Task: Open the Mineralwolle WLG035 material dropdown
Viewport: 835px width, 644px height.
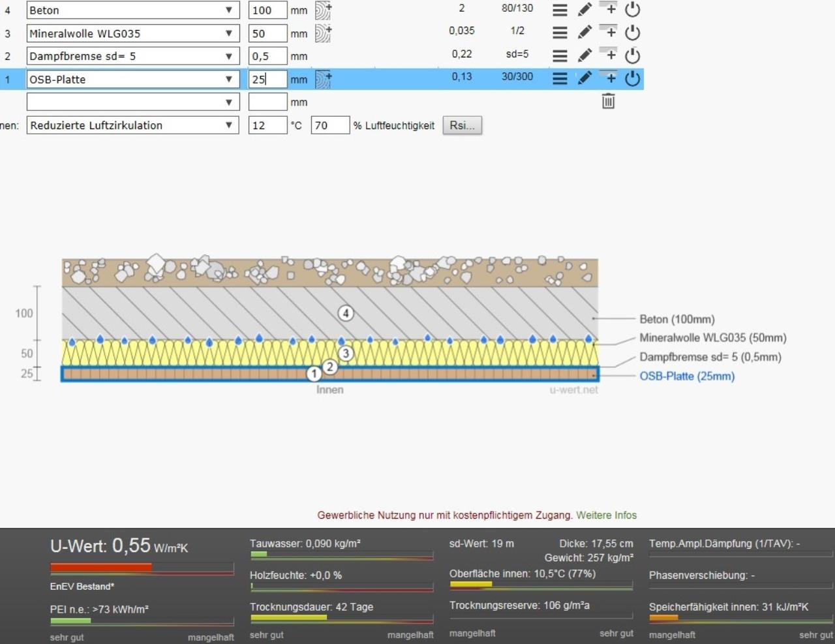Action: tap(133, 33)
